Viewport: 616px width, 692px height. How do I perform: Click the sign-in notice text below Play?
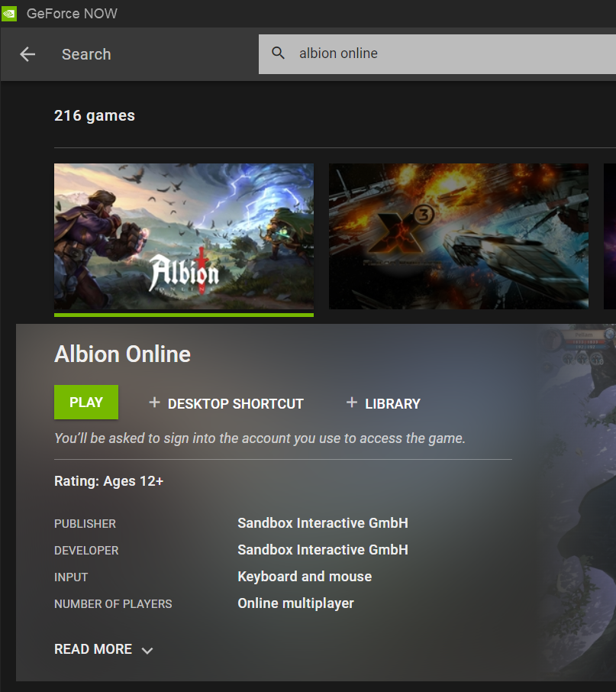[x=260, y=438]
